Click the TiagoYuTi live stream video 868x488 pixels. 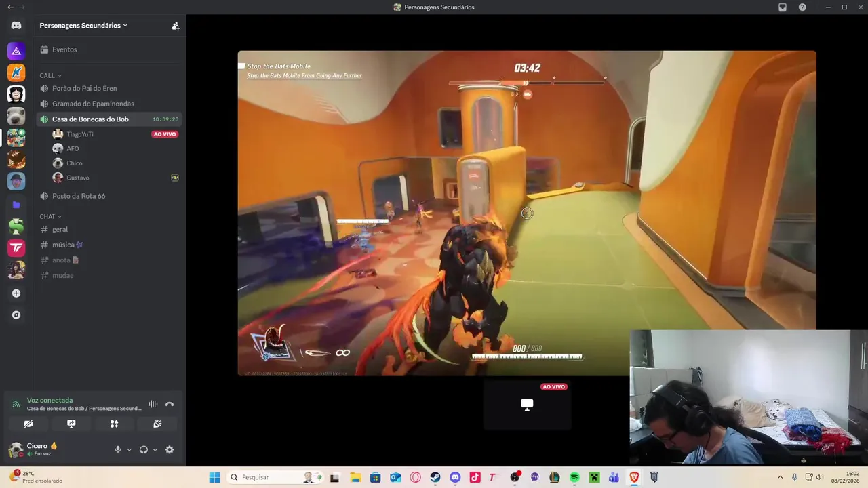point(527,213)
